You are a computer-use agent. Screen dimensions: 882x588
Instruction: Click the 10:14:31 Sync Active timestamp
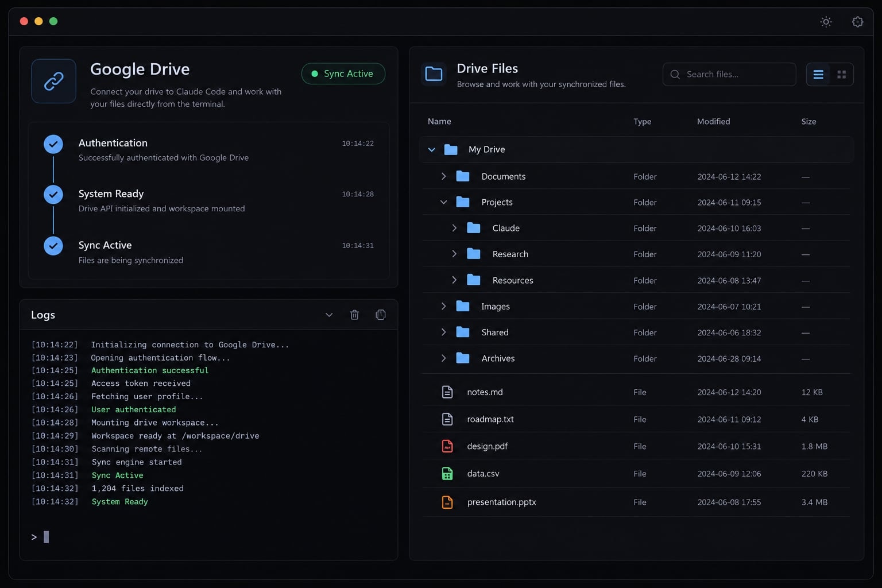click(358, 246)
